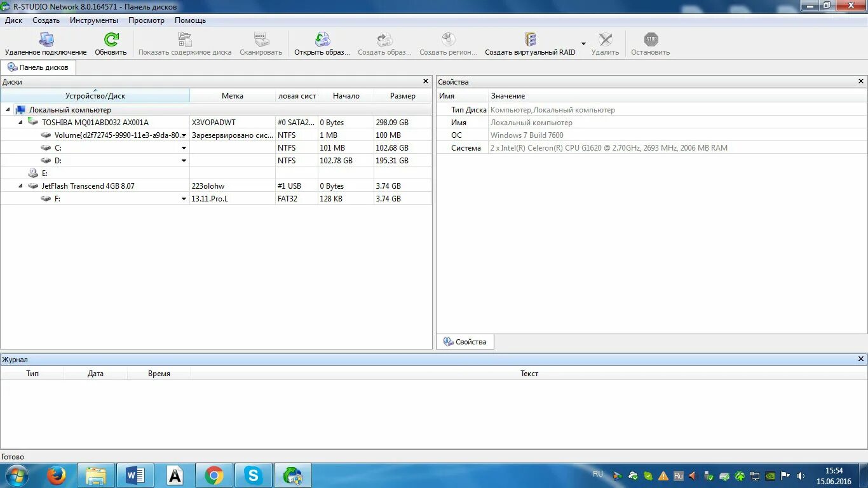Close the Диски panel
Image resolution: width=868 pixels, height=488 pixels.
426,81
